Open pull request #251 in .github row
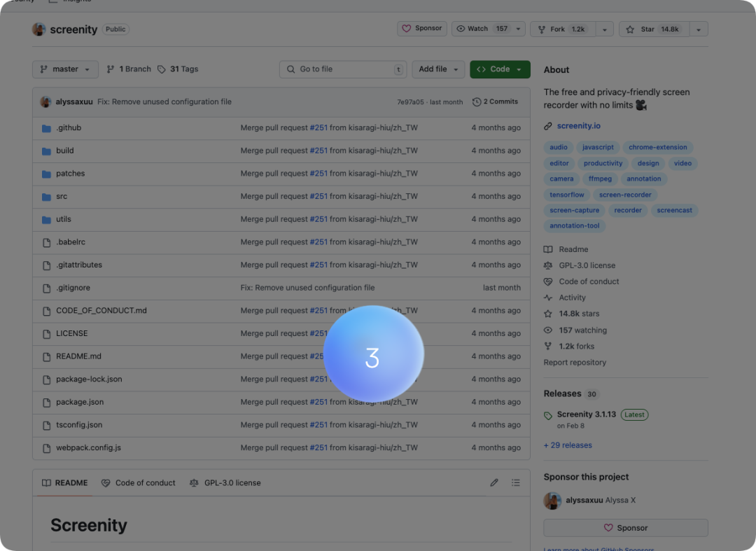The image size is (756, 551). click(318, 127)
